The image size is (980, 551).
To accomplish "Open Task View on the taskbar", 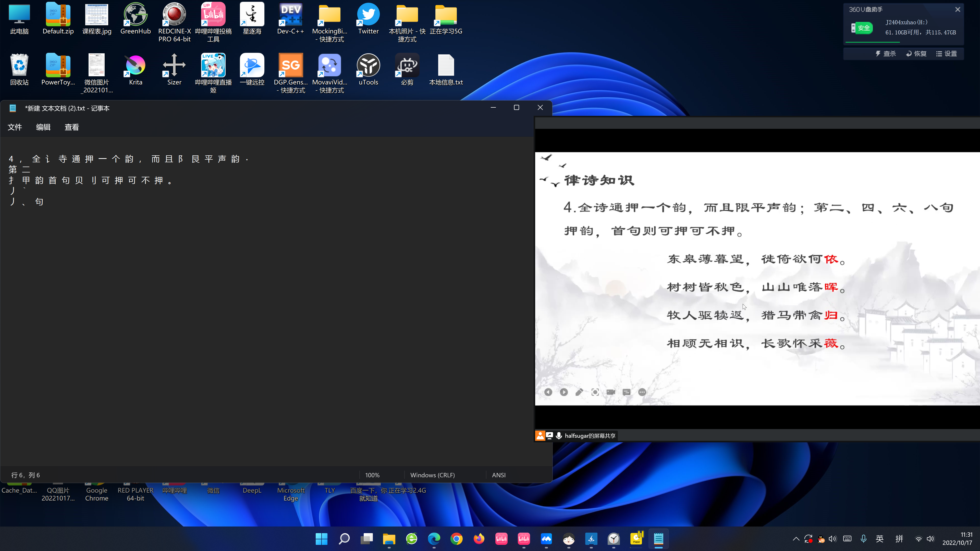I will tap(367, 539).
